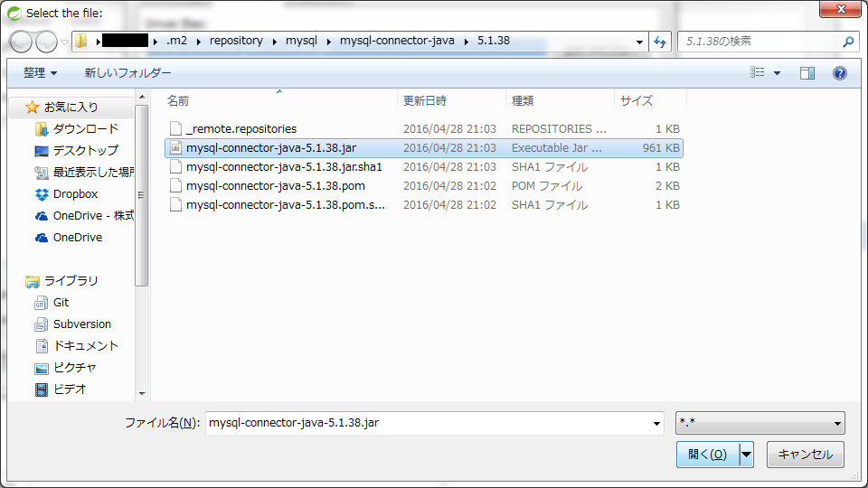Open the 開く button split arrow
The width and height of the screenshot is (868, 488).
coord(747,455)
